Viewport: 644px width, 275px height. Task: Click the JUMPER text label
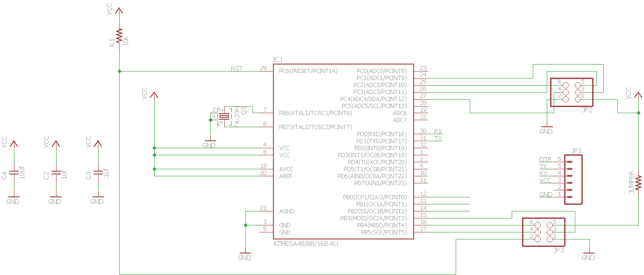631,182
